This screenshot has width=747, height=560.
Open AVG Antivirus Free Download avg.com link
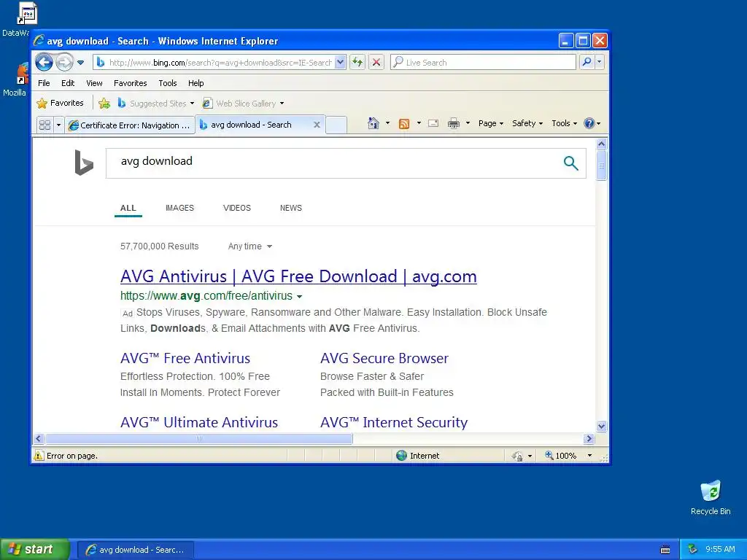click(x=298, y=276)
